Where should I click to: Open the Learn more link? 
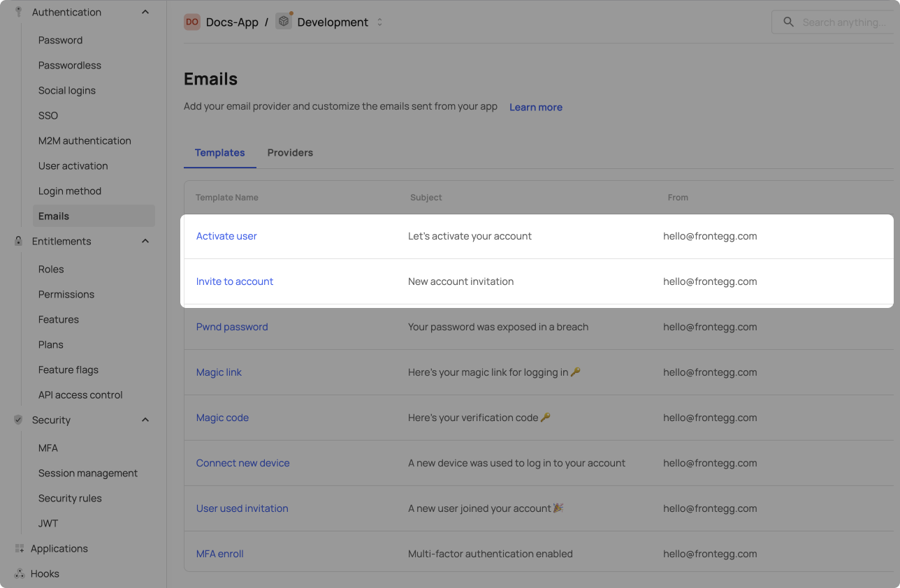[x=535, y=107]
